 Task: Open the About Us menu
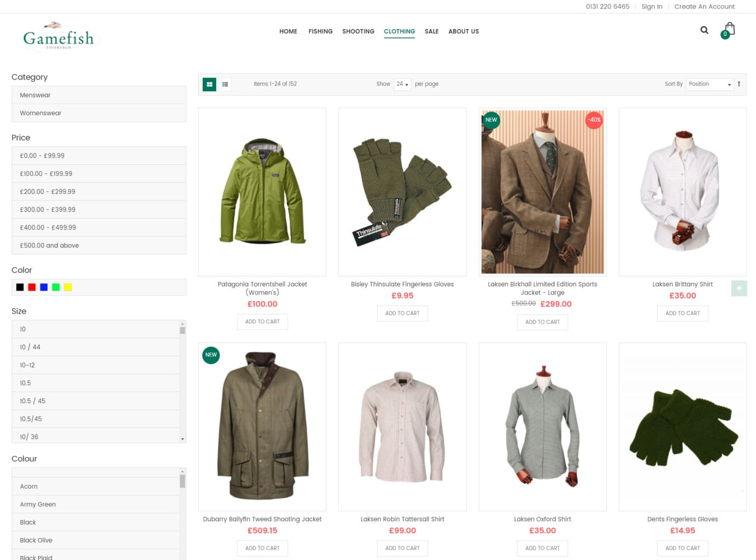(464, 31)
